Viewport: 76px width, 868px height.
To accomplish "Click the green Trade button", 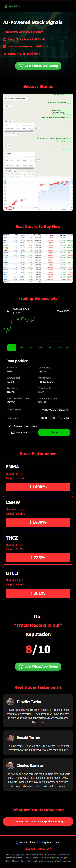I will point(54,432).
